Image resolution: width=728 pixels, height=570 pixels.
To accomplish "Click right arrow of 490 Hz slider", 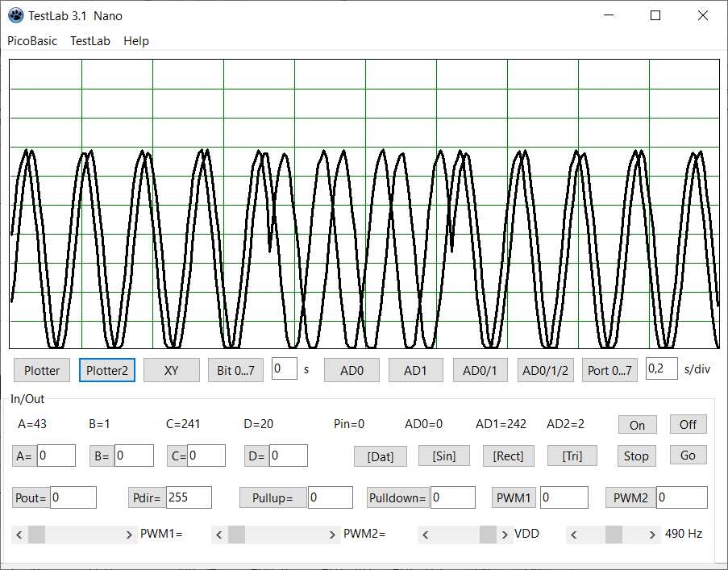I will [653, 535].
